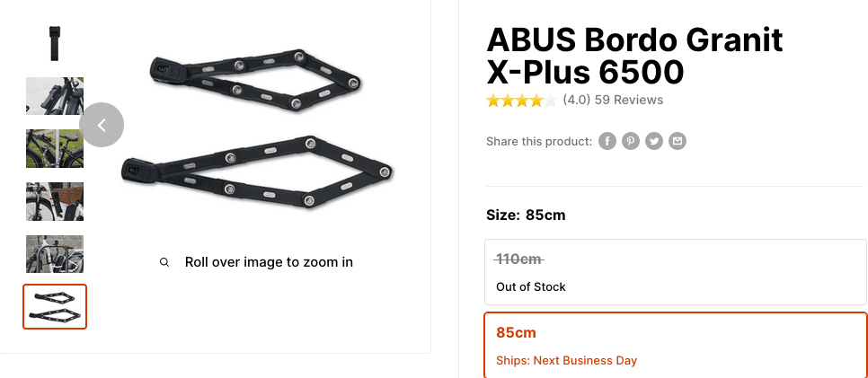
Task: Show the fourth thumbnail with bike basket
Action: click(55, 201)
